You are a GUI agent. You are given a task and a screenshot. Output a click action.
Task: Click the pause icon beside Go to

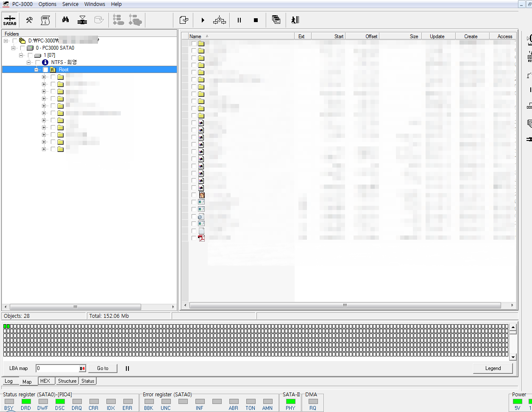click(x=127, y=368)
